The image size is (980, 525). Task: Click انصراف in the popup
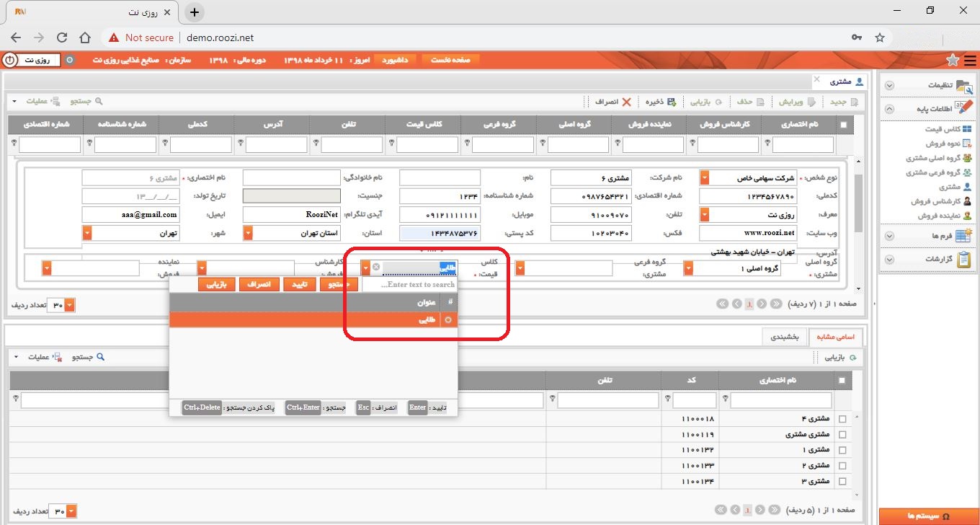pyautogui.click(x=259, y=285)
